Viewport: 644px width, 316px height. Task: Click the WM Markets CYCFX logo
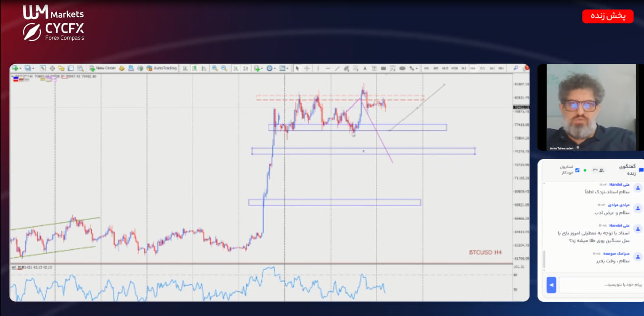(x=53, y=23)
